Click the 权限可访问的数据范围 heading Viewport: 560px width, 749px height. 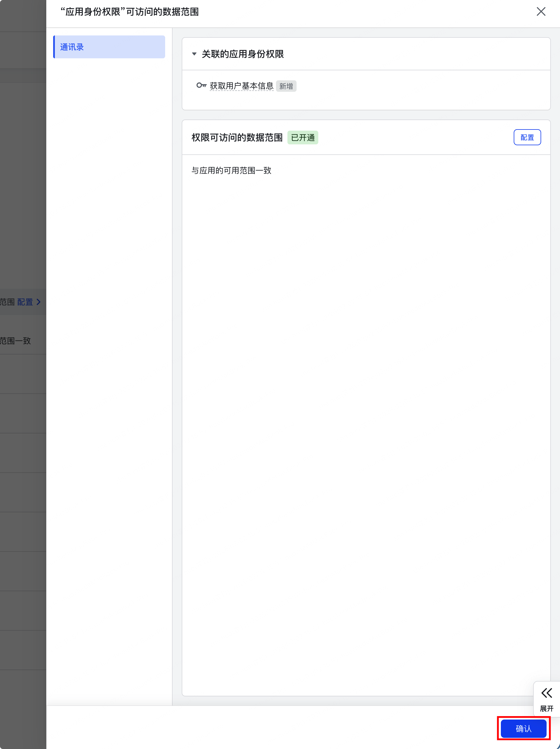click(237, 138)
